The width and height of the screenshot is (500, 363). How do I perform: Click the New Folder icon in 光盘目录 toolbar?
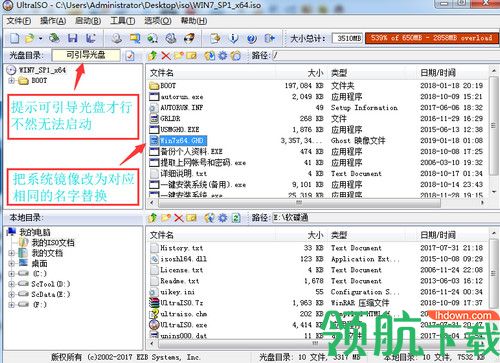tap(179, 55)
